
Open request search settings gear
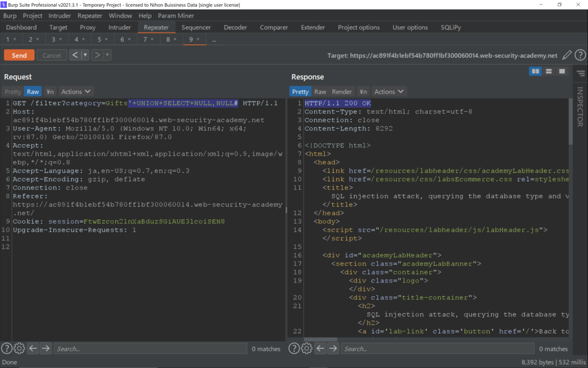[19, 348]
